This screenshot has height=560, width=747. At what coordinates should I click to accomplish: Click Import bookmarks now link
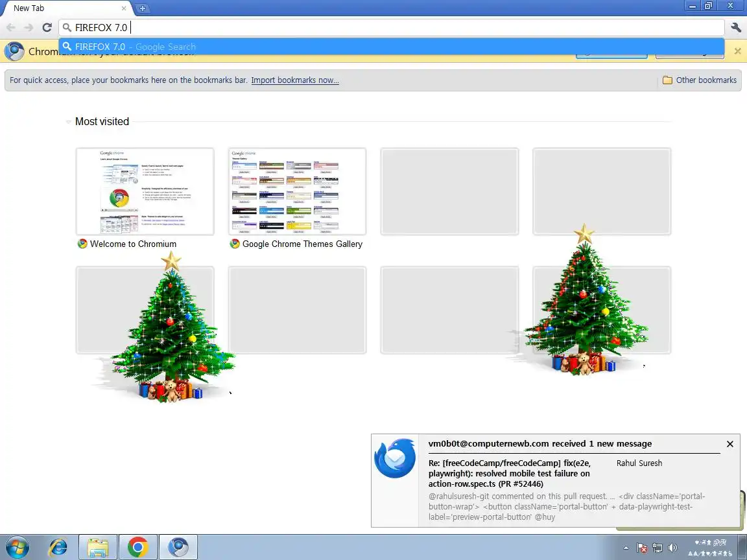point(295,80)
